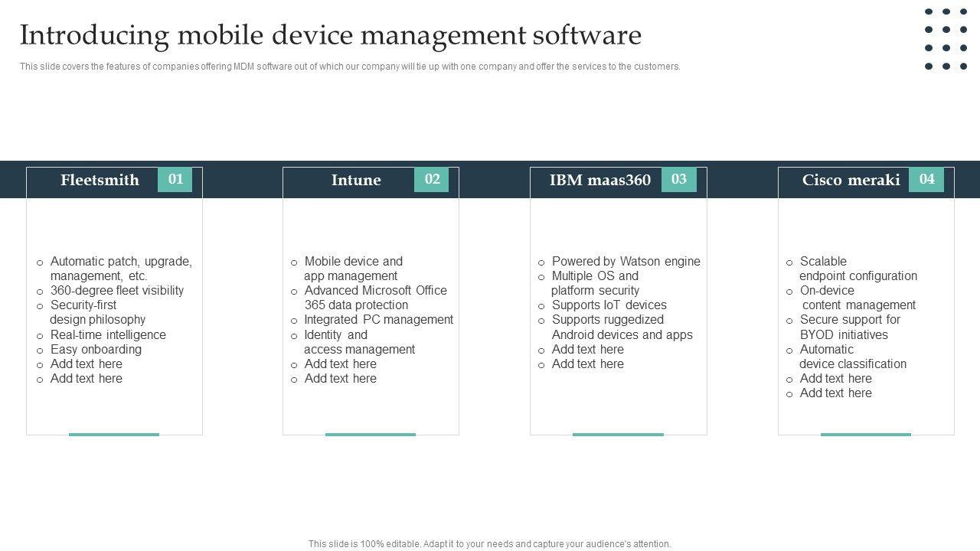The height and width of the screenshot is (551, 980).
Task: Click the "IBM maas360" column heading
Action: click(x=600, y=180)
